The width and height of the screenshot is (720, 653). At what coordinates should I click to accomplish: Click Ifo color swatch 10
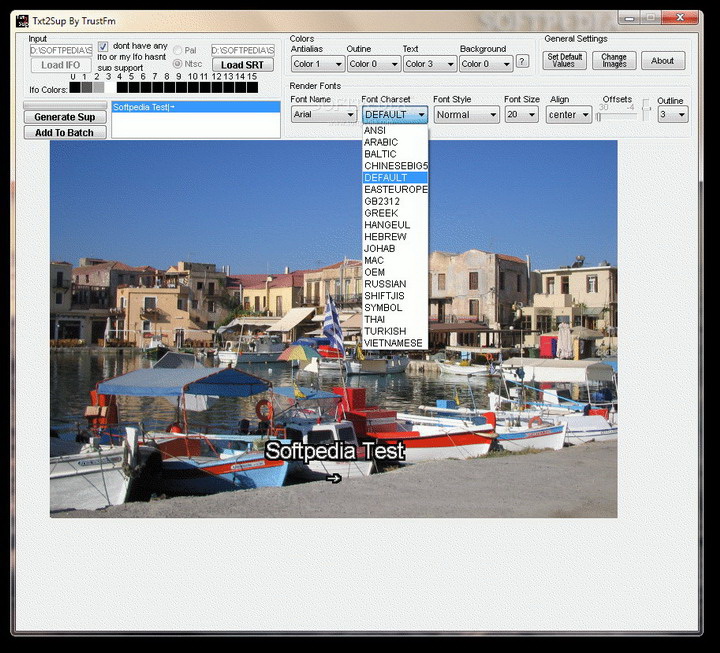tap(193, 88)
